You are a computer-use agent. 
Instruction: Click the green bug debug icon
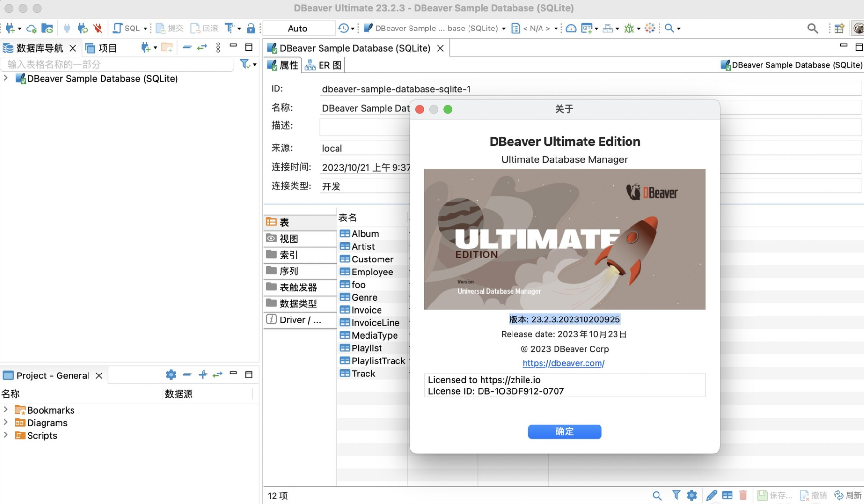point(629,28)
